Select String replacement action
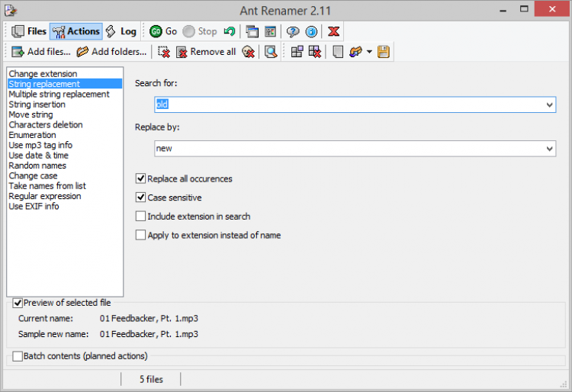572x392 pixels. click(65, 84)
